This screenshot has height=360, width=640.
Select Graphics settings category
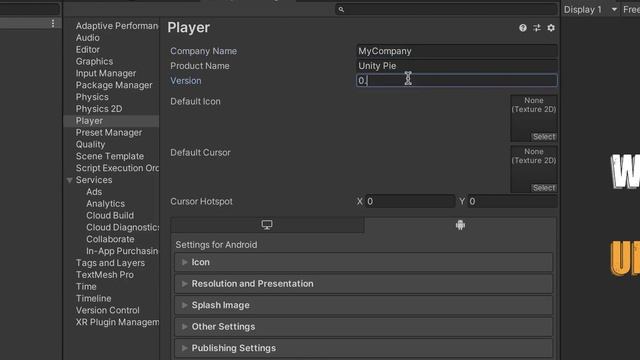pyautogui.click(x=94, y=61)
